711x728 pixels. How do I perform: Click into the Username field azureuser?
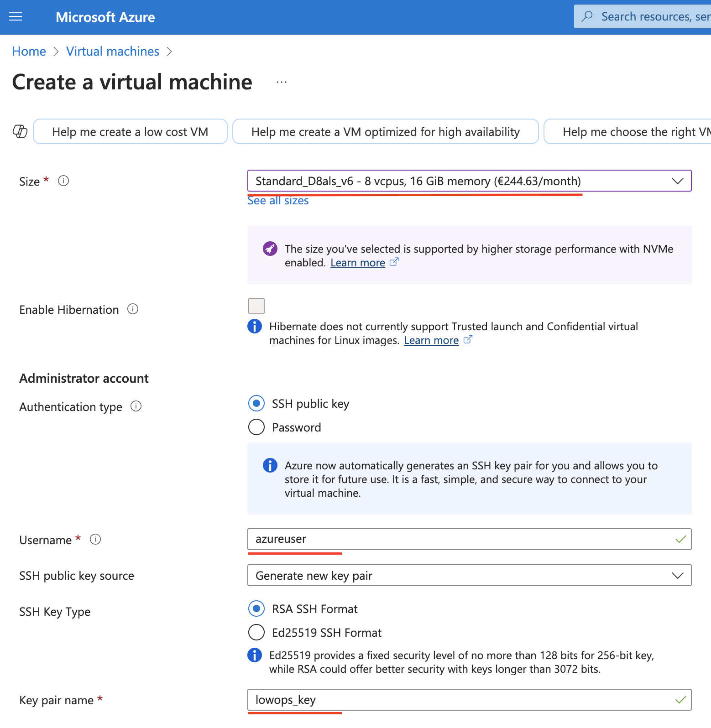tap(469, 539)
